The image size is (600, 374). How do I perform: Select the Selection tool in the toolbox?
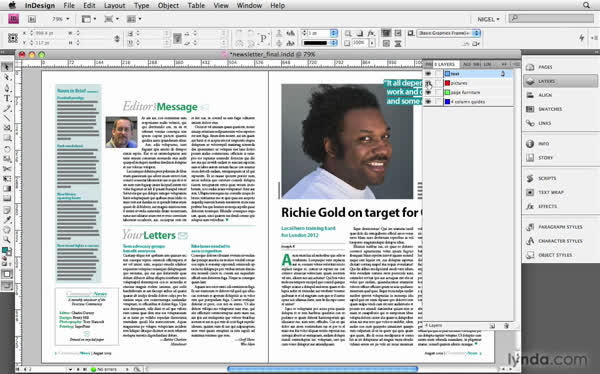click(7, 67)
